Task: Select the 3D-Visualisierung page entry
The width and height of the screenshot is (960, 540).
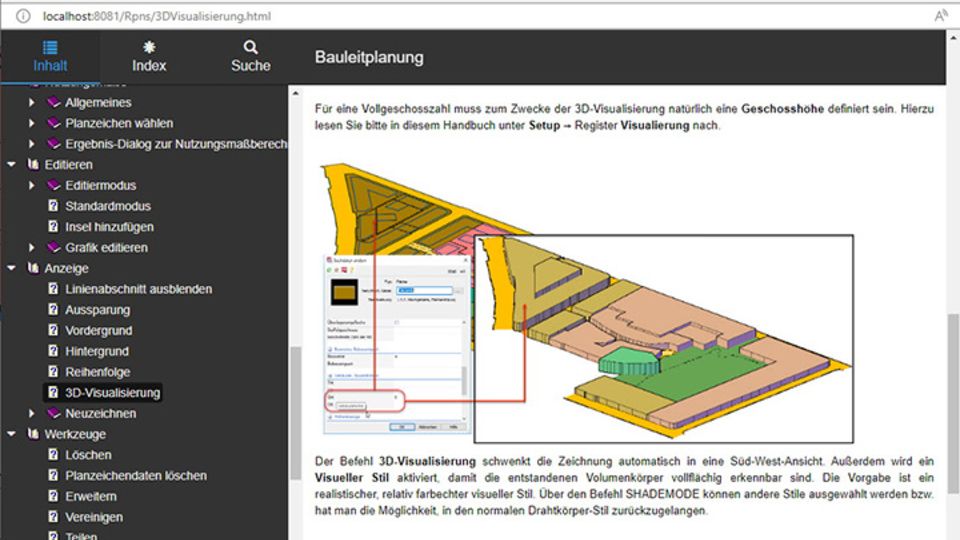Action: [x=113, y=392]
